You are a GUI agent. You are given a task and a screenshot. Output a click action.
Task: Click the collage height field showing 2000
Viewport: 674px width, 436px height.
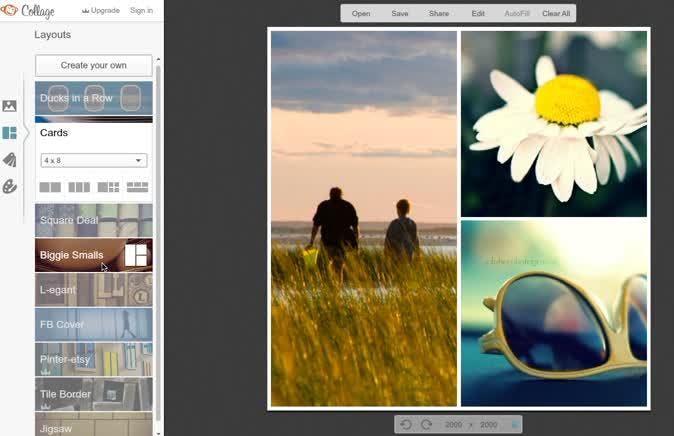[488, 425]
